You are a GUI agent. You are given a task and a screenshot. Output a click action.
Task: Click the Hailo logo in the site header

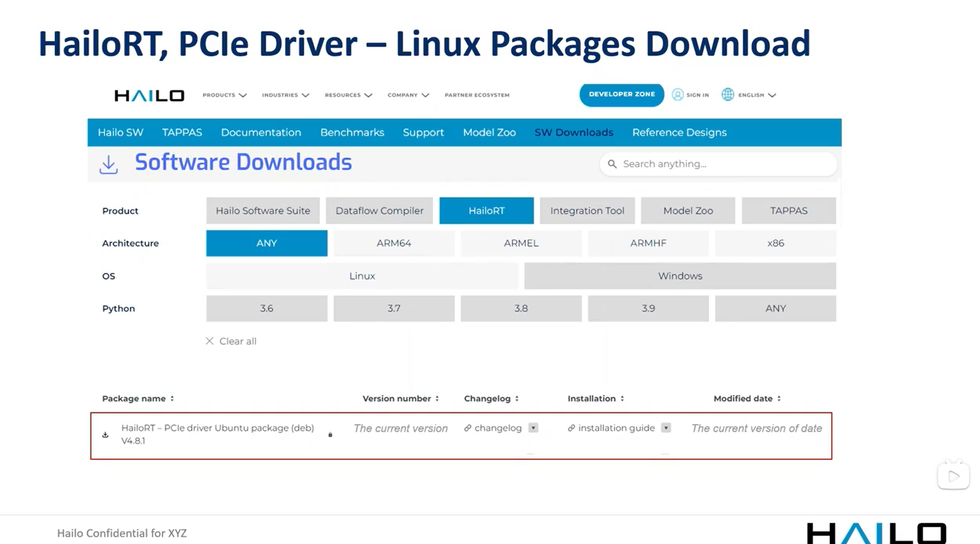pyautogui.click(x=149, y=95)
